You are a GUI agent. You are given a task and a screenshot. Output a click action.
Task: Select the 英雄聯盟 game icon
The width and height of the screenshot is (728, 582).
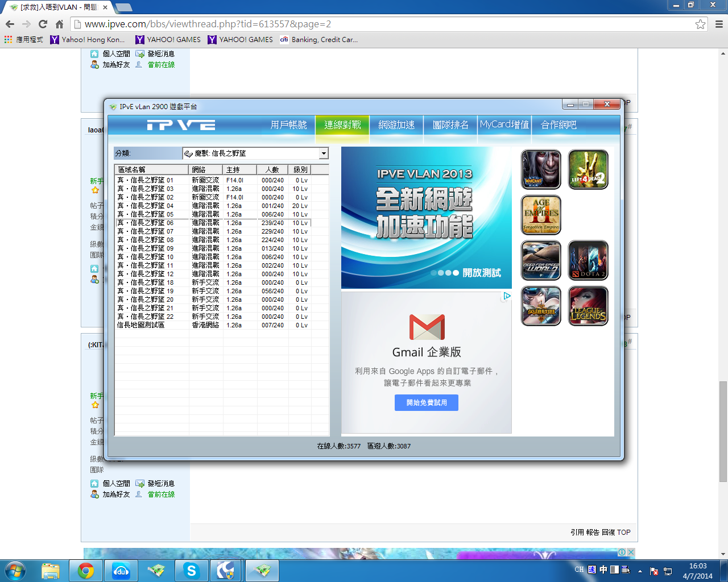(x=541, y=306)
